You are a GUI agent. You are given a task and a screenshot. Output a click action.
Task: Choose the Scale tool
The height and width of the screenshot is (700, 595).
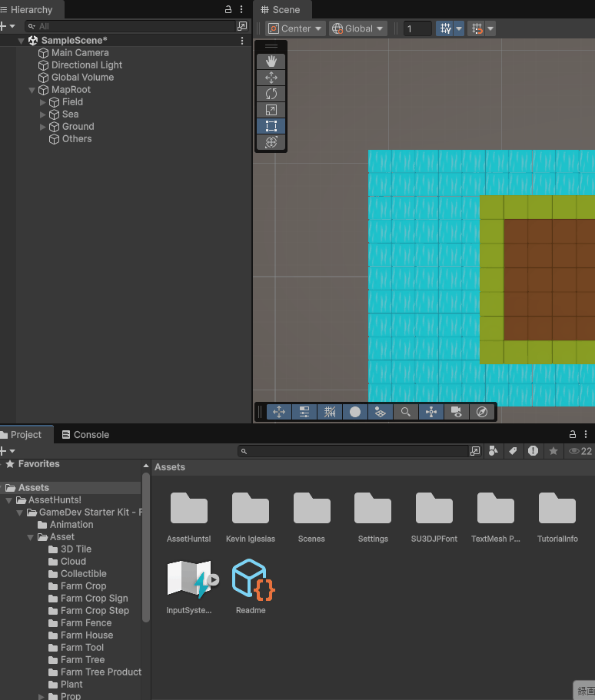pyautogui.click(x=271, y=110)
